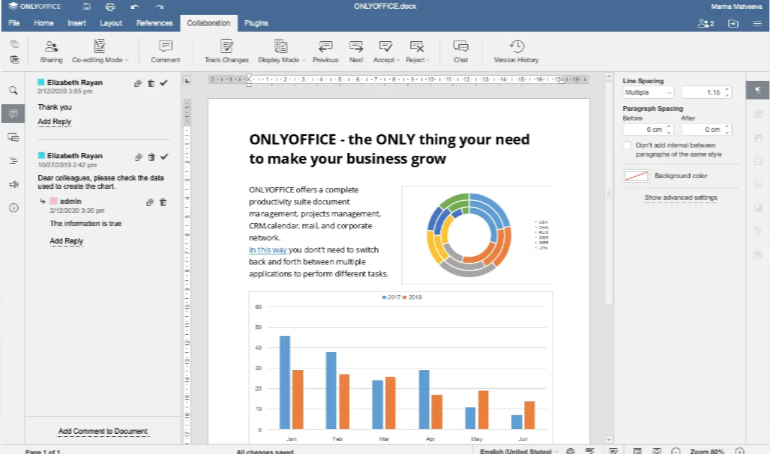
Task: Follow the 'In this way' hyperlink
Action: (268, 250)
